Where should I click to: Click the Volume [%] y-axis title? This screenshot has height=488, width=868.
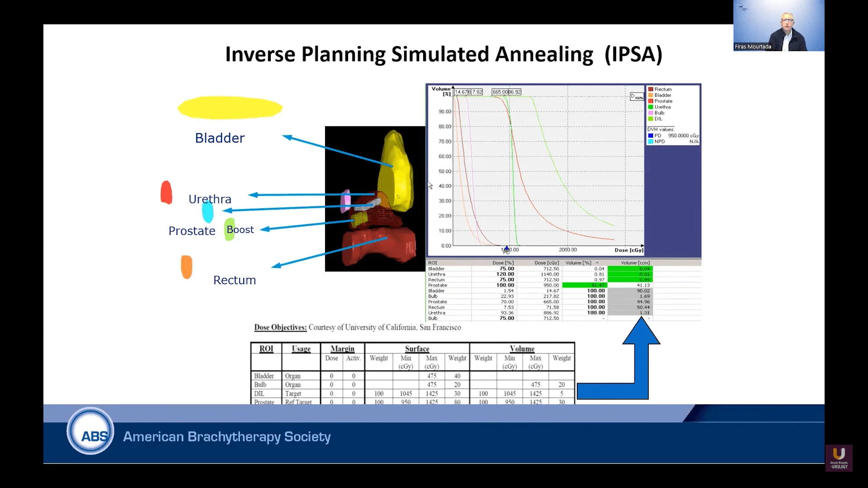[x=441, y=91]
